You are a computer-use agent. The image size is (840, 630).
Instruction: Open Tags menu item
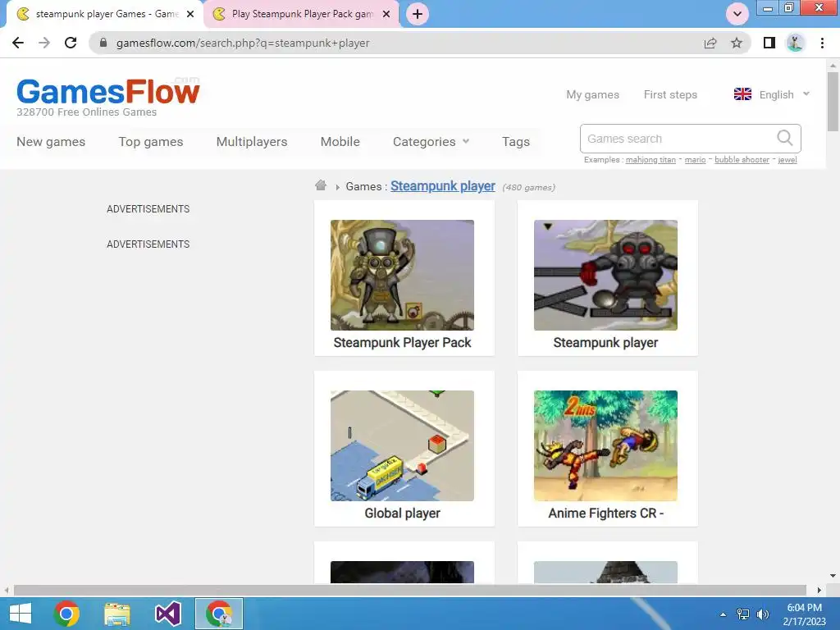pyautogui.click(x=516, y=141)
